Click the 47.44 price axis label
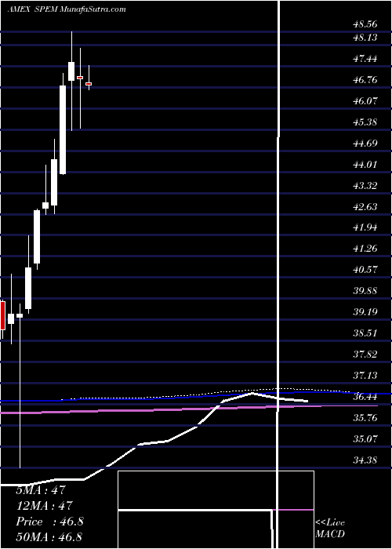 click(x=365, y=59)
